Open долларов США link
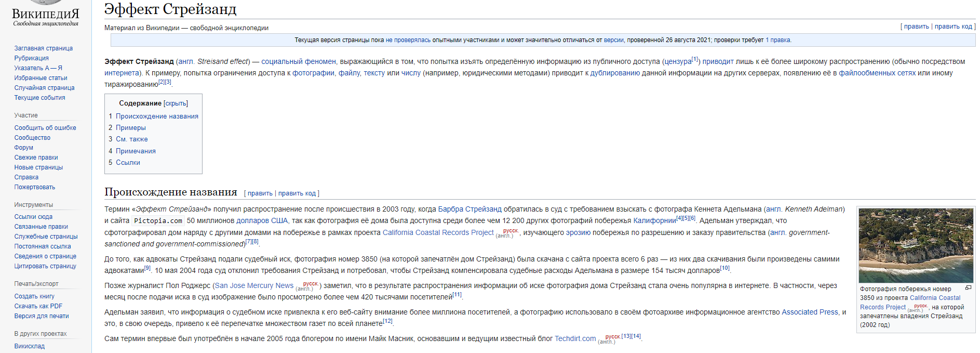Screen dimensions: 980x353 coord(262,221)
